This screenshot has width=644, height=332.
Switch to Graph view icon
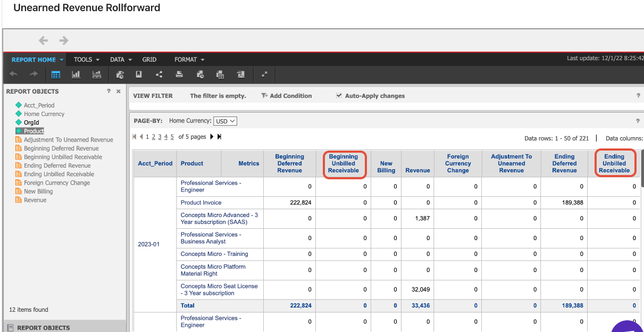(x=76, y=74)
